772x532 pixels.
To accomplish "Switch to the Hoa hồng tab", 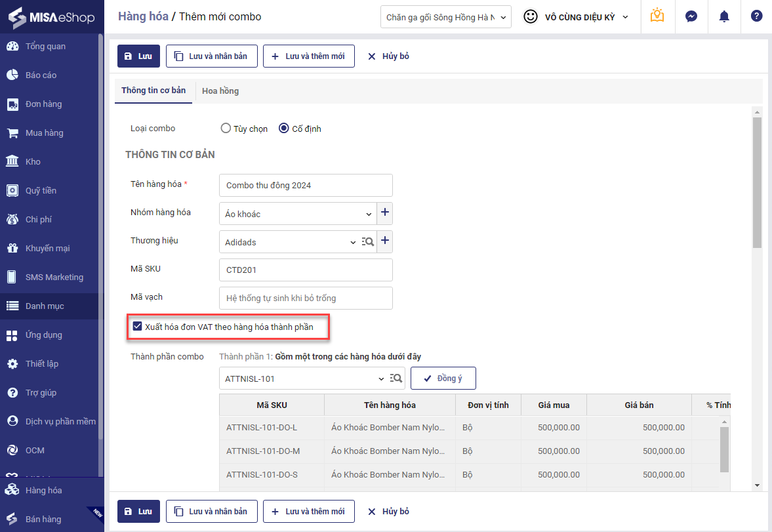I will [x=220, y=91].
